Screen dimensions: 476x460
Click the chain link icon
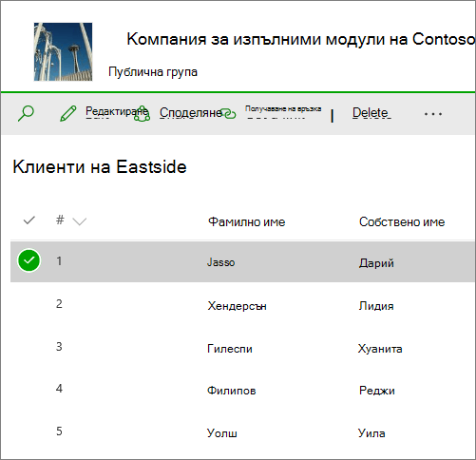point(228,113)
